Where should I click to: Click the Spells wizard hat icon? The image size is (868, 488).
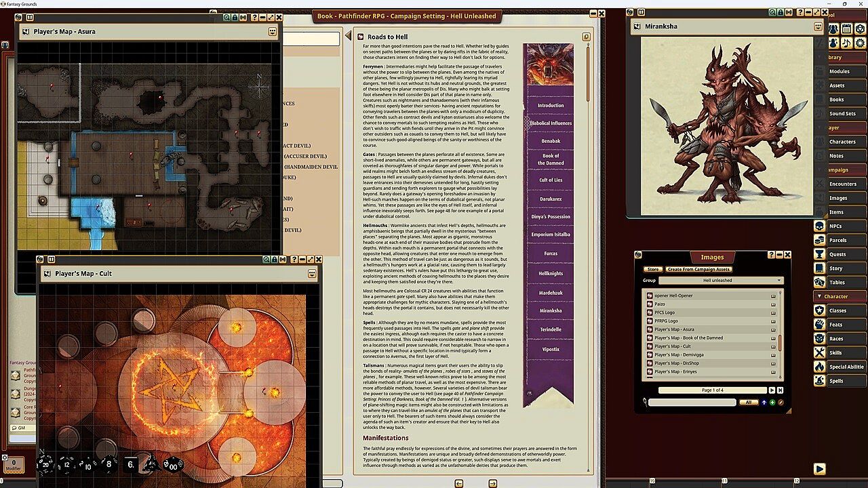[819, 381]
